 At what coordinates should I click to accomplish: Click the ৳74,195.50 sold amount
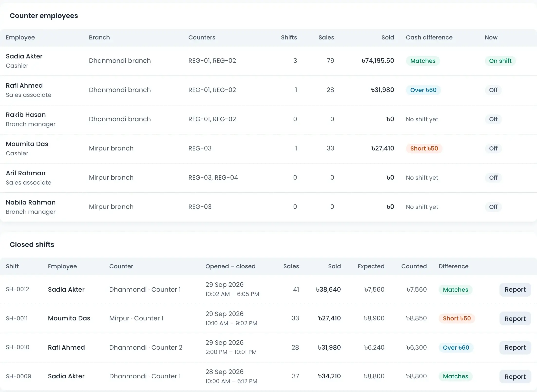pos(378,61)
